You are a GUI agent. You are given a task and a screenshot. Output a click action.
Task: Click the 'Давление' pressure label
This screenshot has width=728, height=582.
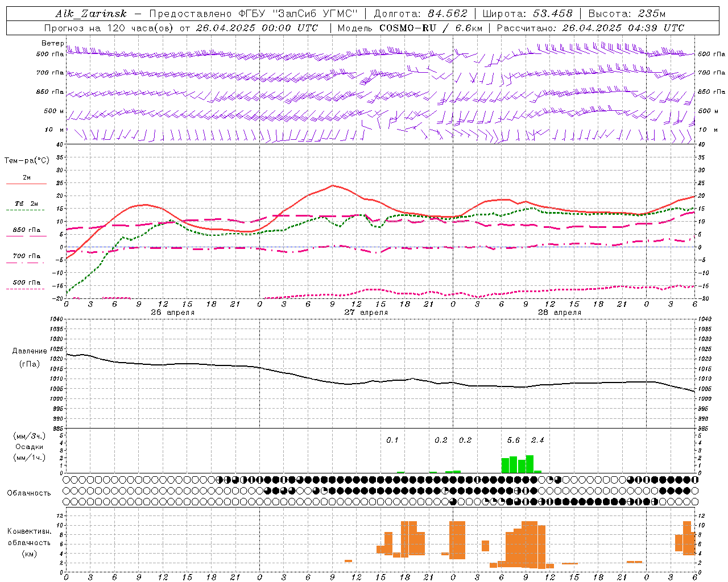pos(29,351)
